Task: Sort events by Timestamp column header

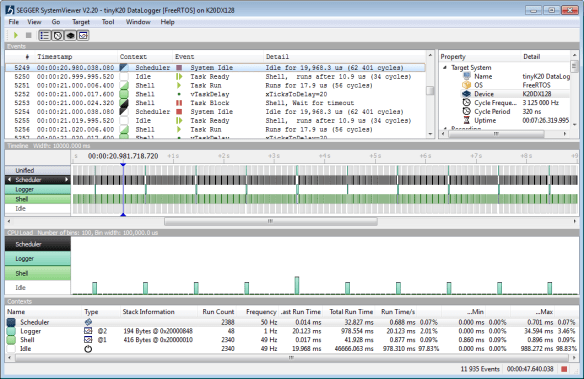Action: 54,57
